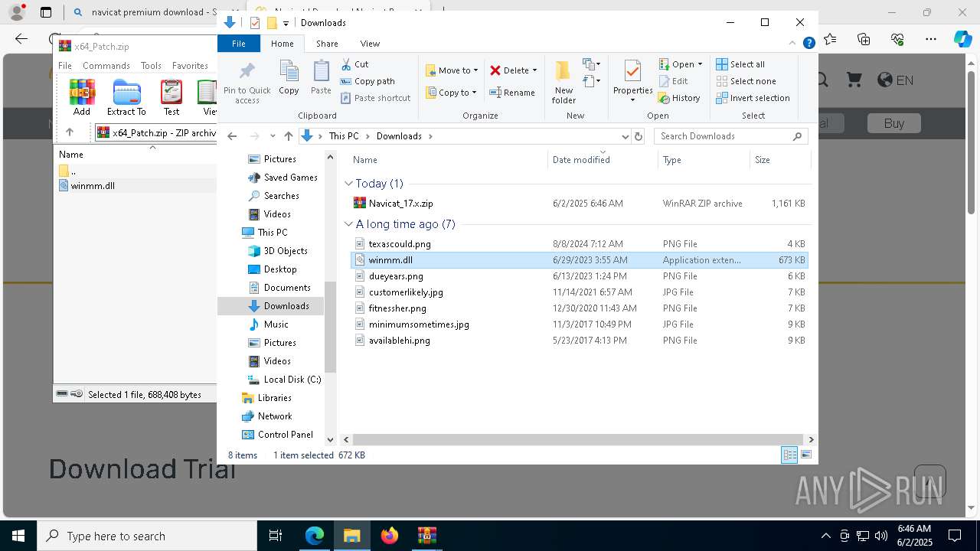980x551 pixels.
Task: Go up one folder level in Explorer
Action: coord(288,136)
